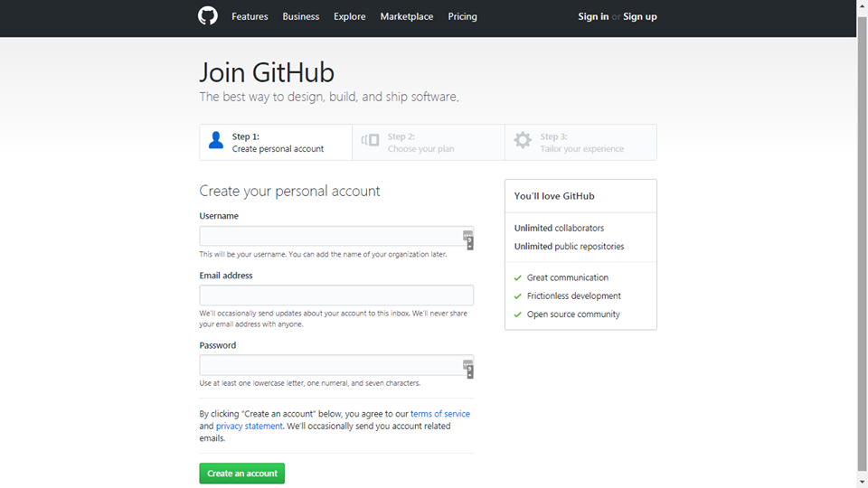Image resolution: width=868 pixels, height=488 pixels.
Task: Open the Marketplace navigation link
Action: (406, 16)
